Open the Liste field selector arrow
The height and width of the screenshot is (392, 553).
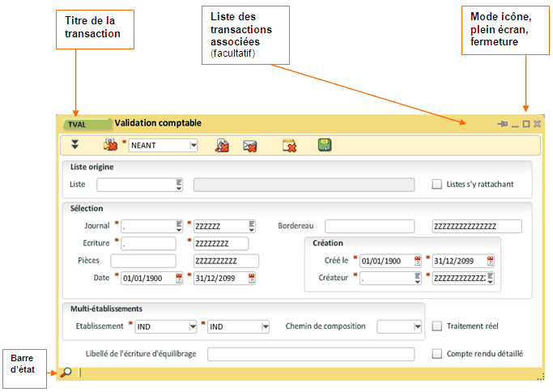click(179, 185)
